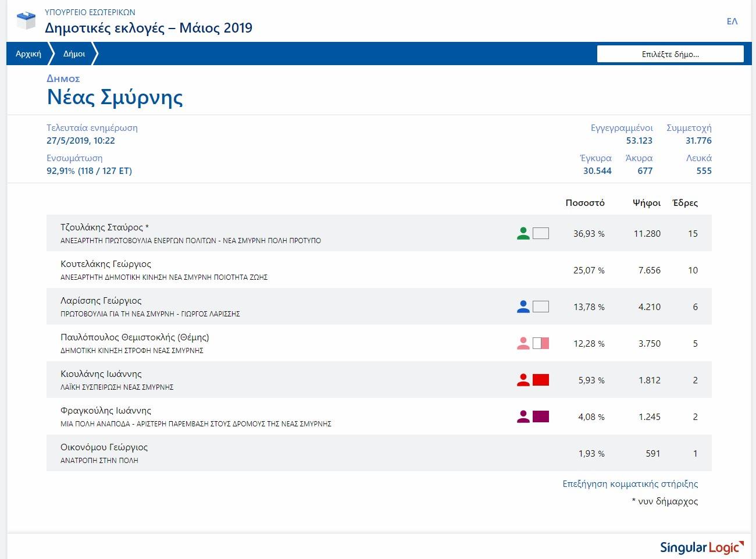The height and width of the screenshot is (559, 756).
Task: Open the Επιλέξτε δήμο municipality dropdown
Action: tap(670, 54)
